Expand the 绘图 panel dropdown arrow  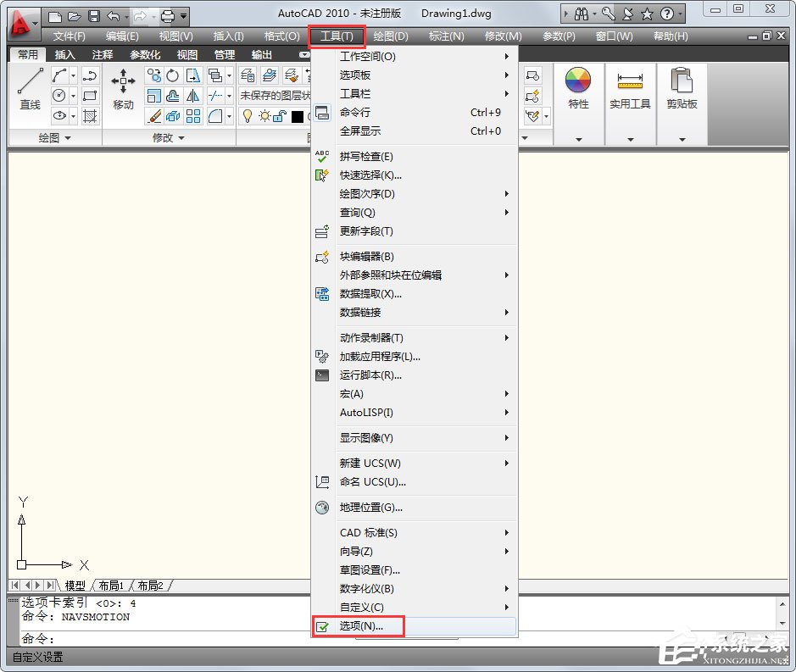[68, 136]
